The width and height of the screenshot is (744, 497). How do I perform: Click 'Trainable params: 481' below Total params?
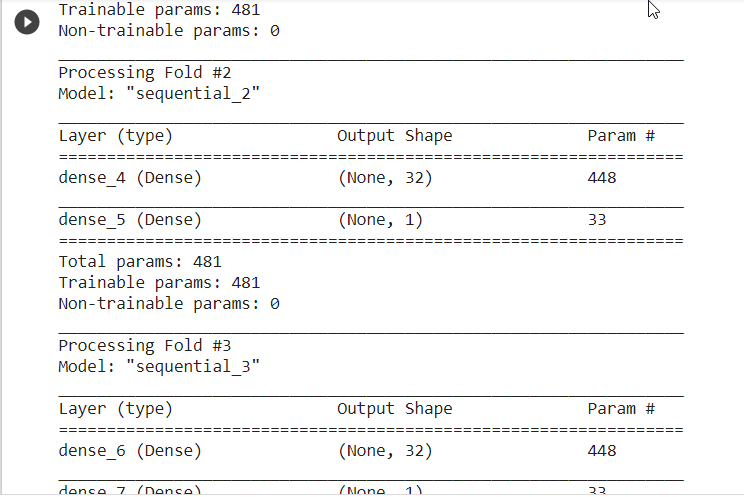coord(159,283)
